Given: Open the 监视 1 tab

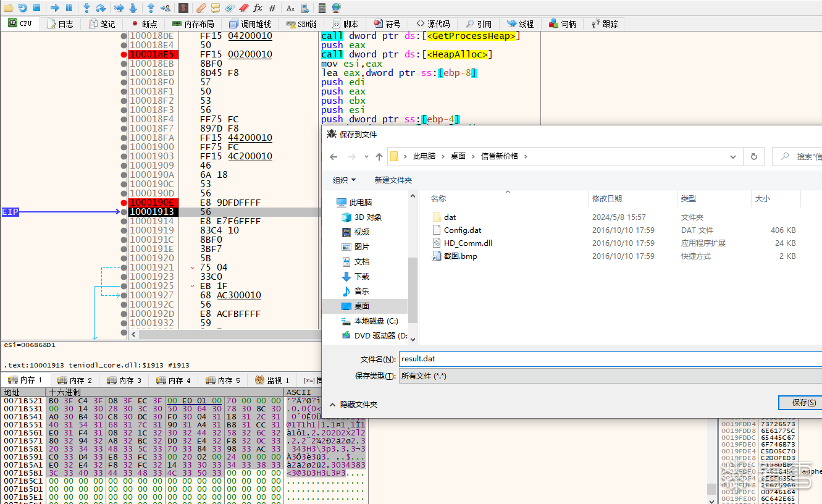Looking at the screenshot, I should (x=272, y=380).
